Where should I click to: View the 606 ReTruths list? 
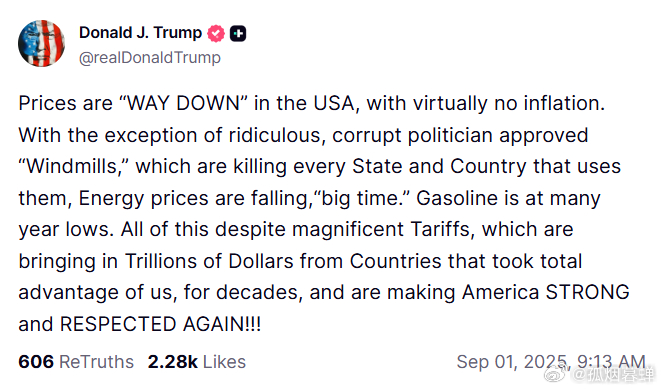coord(76,362)
